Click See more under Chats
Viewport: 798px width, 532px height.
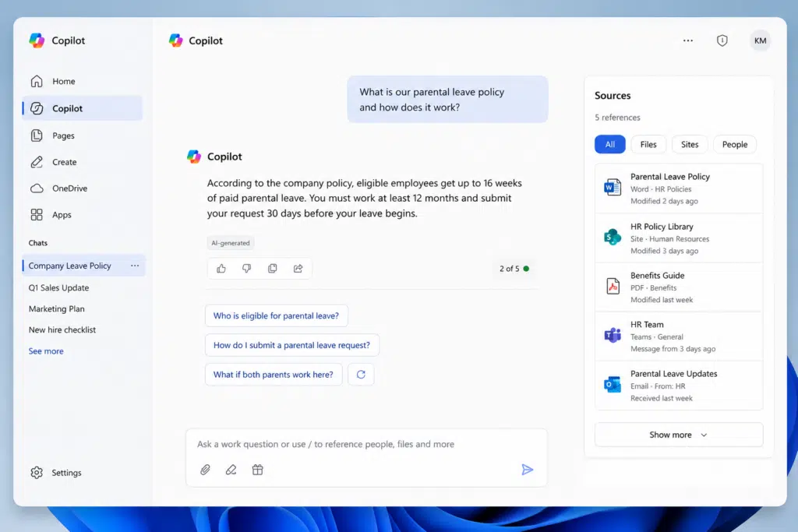tap(46, 351)
